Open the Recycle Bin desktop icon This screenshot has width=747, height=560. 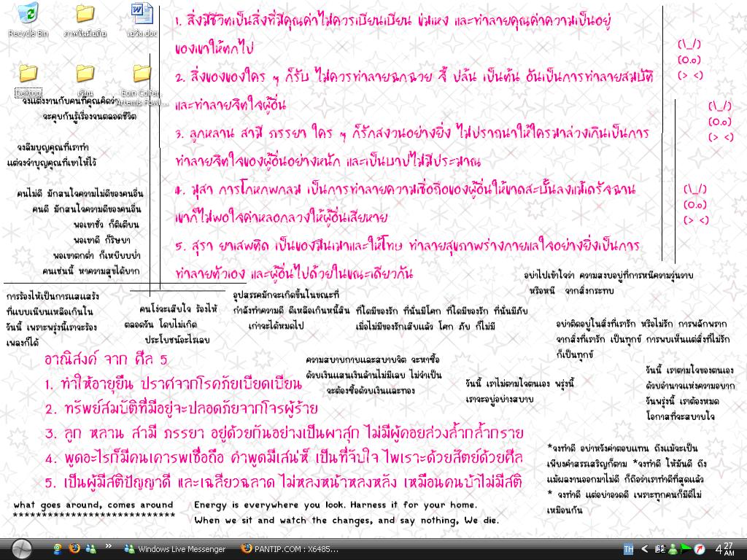tap(28, 20)
